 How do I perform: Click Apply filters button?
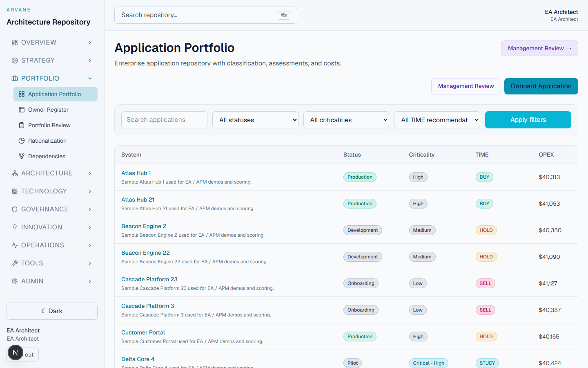[528, 120]
